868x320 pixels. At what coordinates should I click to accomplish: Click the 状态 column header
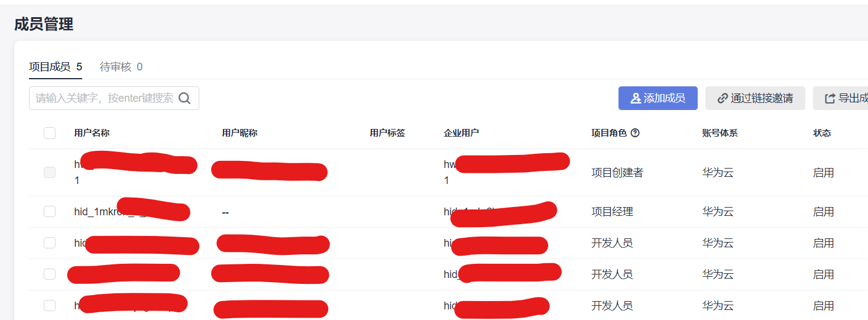tap(822, 133)
